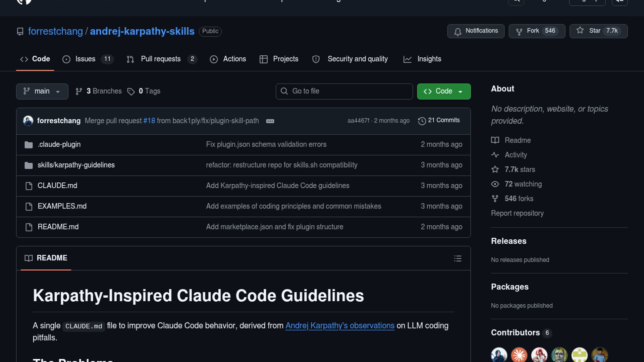The image size is (644, 362).
Task: Click the .claude-plugin folder icon
Action: (x=29, y=145)
